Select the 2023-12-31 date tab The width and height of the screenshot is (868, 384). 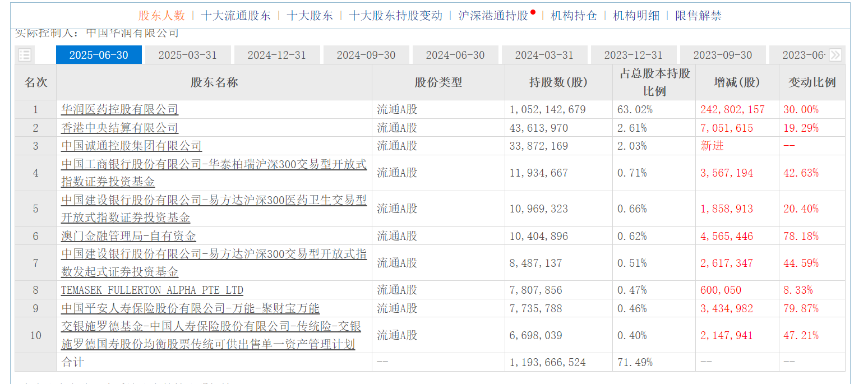(x=633, y=55)
